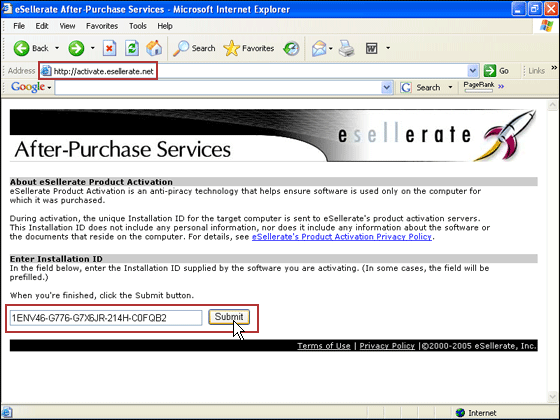This screenshot has height=420, width=560.
Task: Expand the Forward button history dropdown
Action: pyautogui.click(x=92, y=48)
